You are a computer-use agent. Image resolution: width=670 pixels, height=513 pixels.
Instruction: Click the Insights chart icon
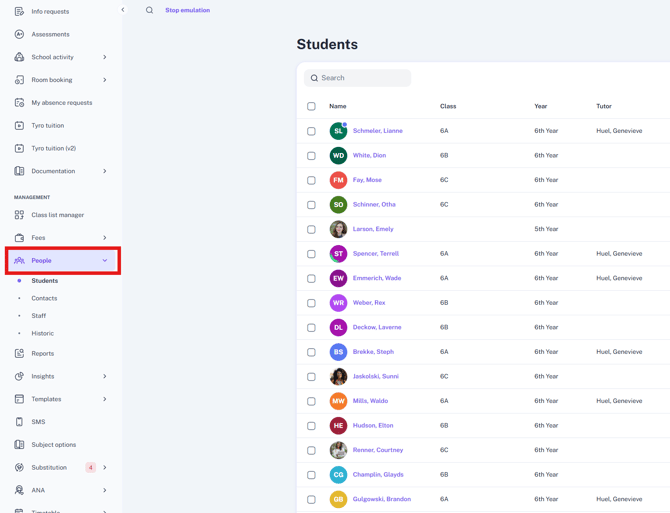coord(19,376)
